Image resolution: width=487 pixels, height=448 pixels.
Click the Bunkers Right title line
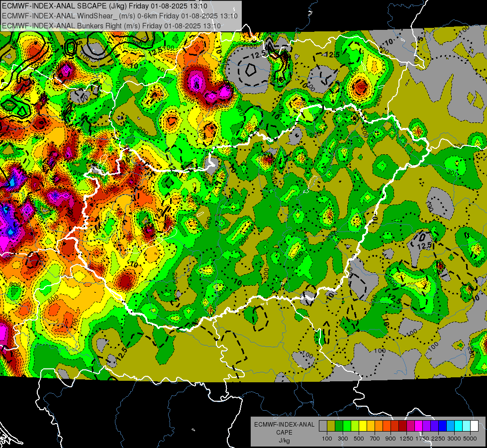[x=111, y=26]
